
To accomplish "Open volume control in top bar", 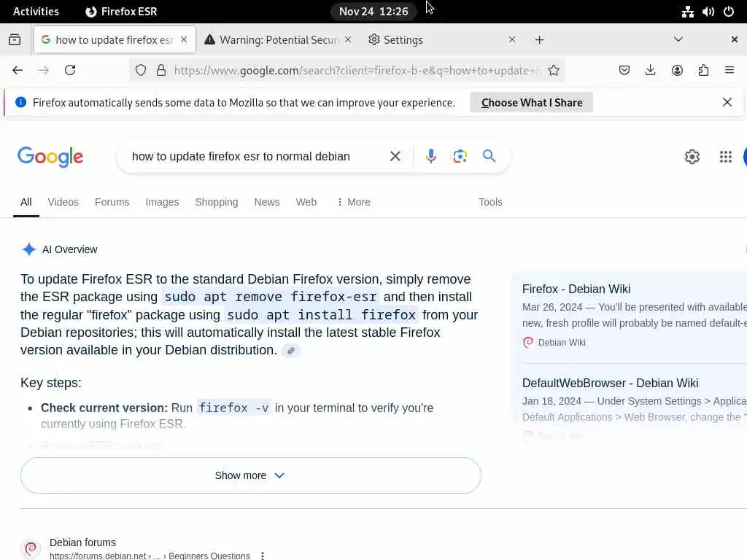I will point(708,12).
